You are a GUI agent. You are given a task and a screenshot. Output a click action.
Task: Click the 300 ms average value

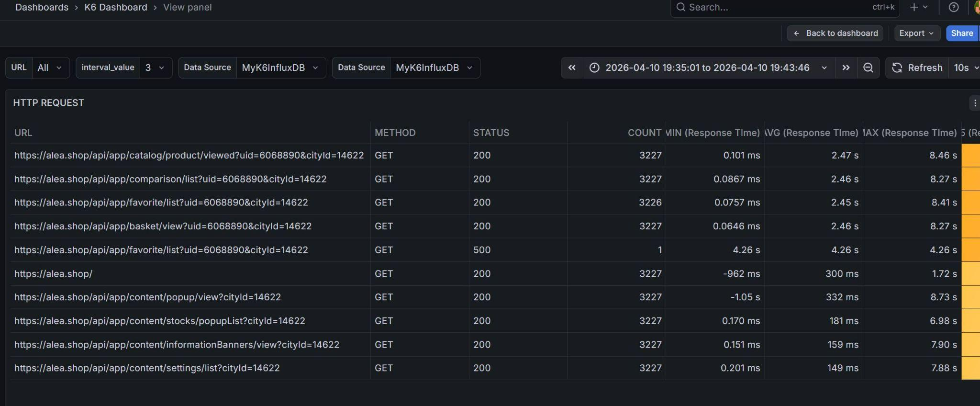[842, 274]
